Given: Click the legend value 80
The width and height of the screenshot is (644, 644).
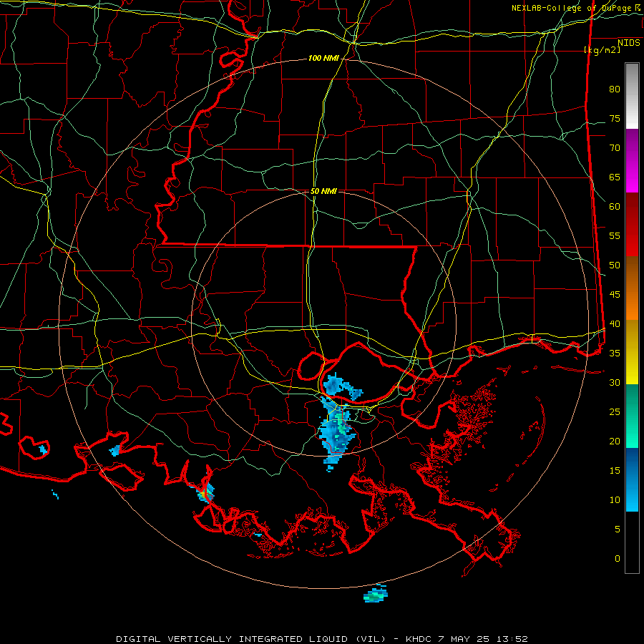Looking at the screenshot, I should click(615, 89).
